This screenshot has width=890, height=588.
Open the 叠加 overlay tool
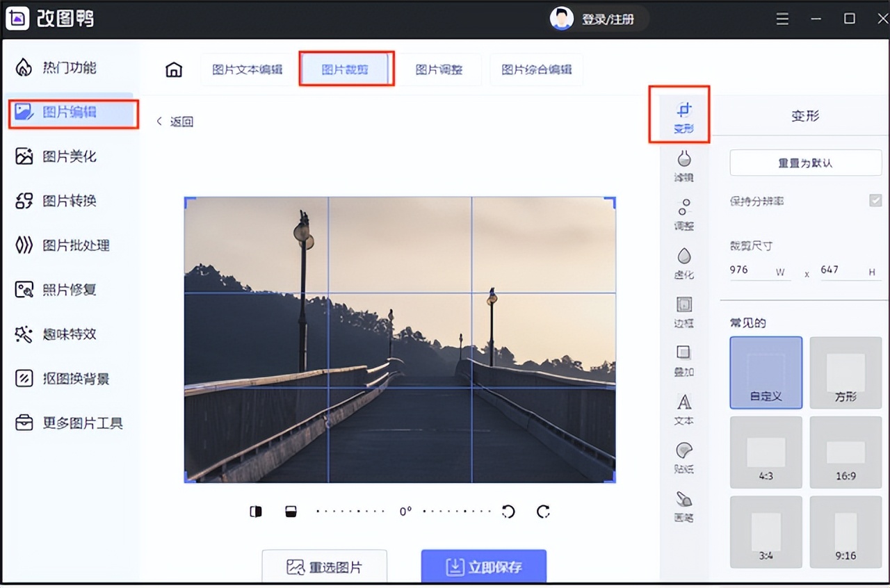click(683, 360)
